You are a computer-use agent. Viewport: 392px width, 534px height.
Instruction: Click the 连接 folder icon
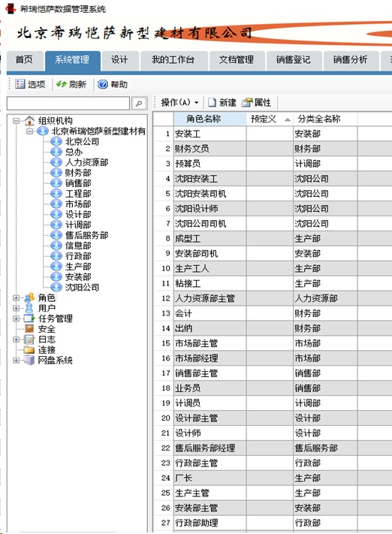click(x=29, y=350)
